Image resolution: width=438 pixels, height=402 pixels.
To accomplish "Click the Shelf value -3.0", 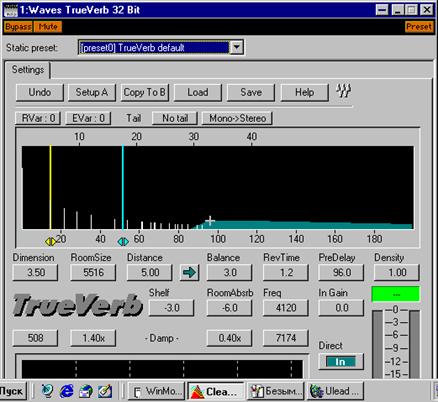I will tap(171, 308).
